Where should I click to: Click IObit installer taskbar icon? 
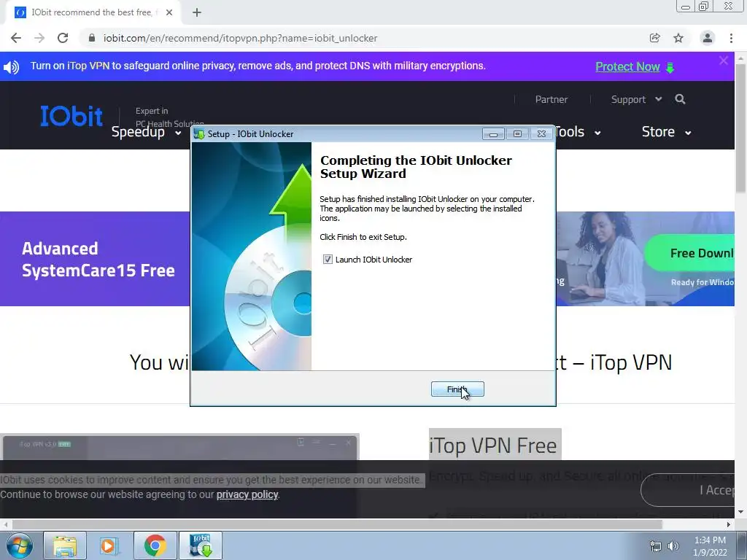click(201, 545)
